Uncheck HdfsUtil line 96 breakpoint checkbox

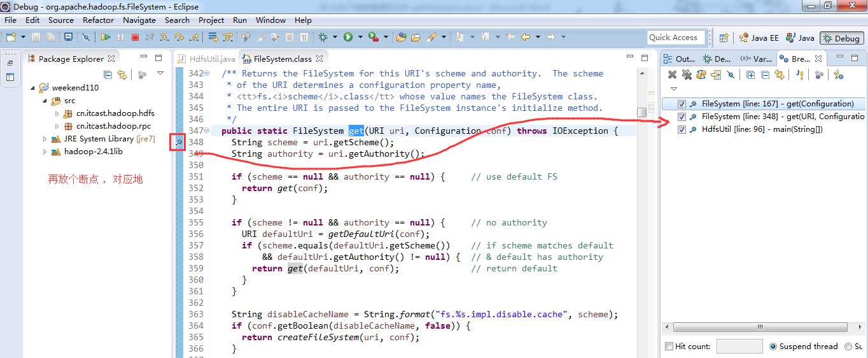tap(682, 129)
